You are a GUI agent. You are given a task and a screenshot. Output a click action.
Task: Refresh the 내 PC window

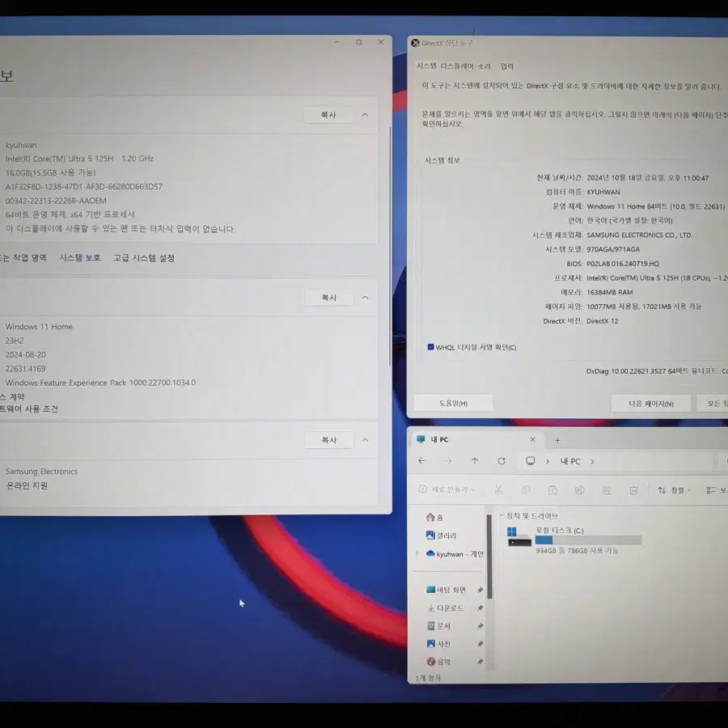pos(502,461)
